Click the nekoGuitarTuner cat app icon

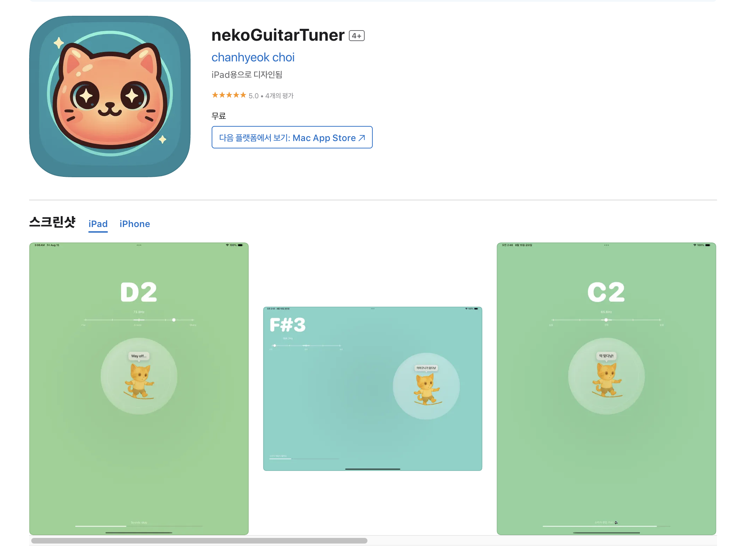coord(110,96)
